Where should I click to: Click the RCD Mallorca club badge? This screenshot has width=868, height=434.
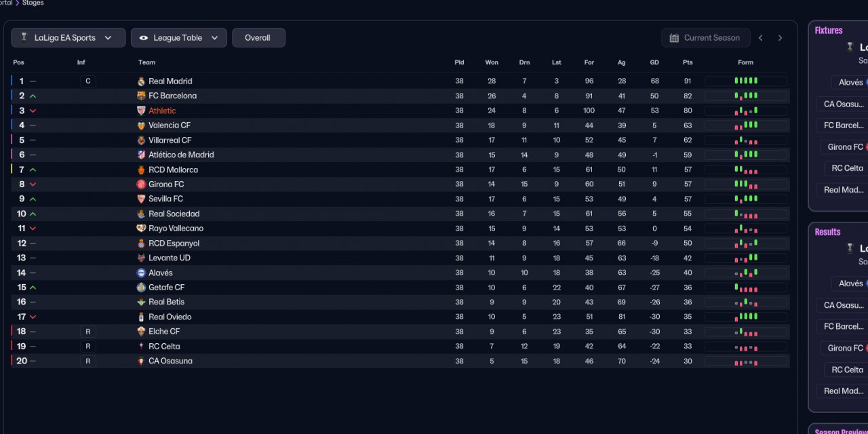click(x=141, y=170)
